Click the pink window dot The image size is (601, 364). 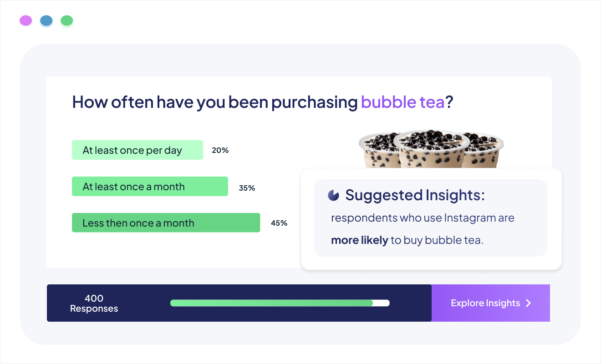26,20
